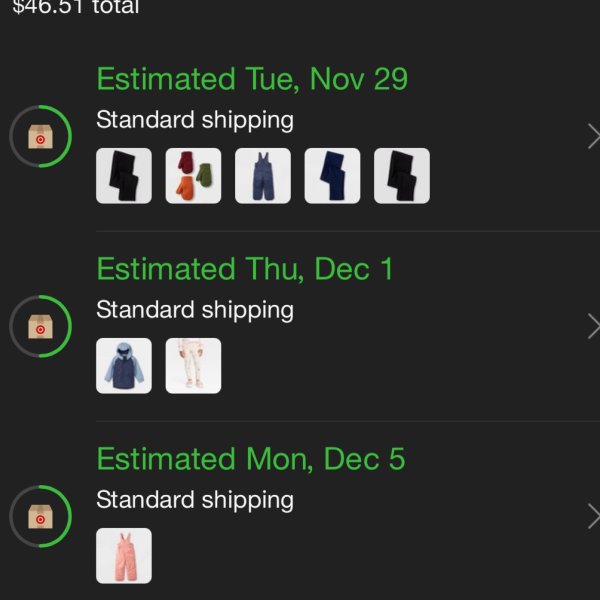View the cream pajama set thumbnail

click(x=193, y=366)
